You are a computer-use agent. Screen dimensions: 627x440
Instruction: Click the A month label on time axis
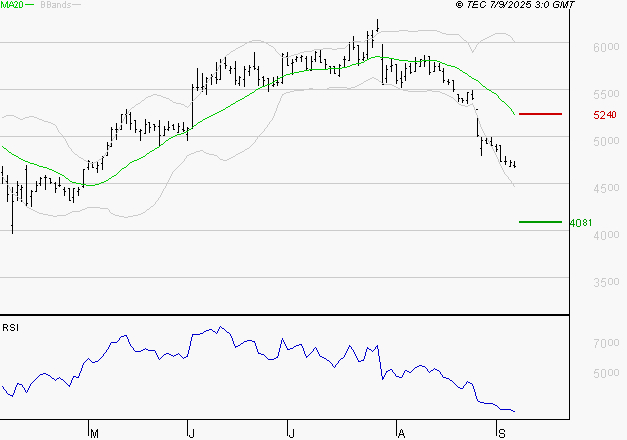coord(401,433)
